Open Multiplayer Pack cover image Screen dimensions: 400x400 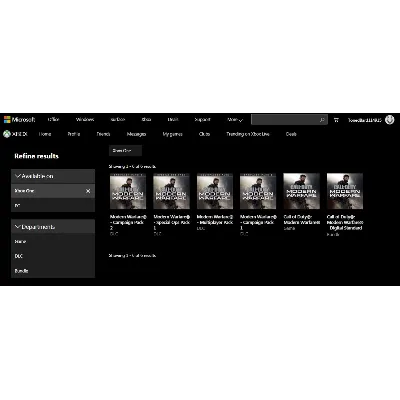(215, 191)
